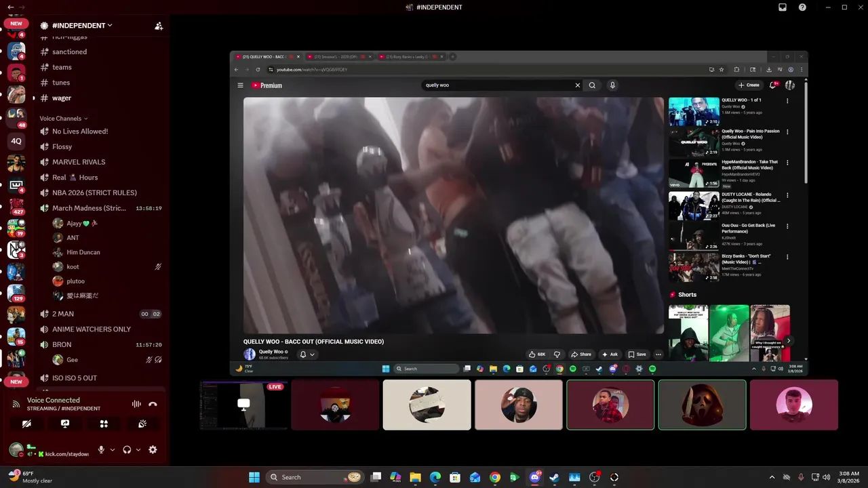The image size is (868, 488).
Task: Open File Explorer from Windows taskbar
Action: [x=415, y=477]
